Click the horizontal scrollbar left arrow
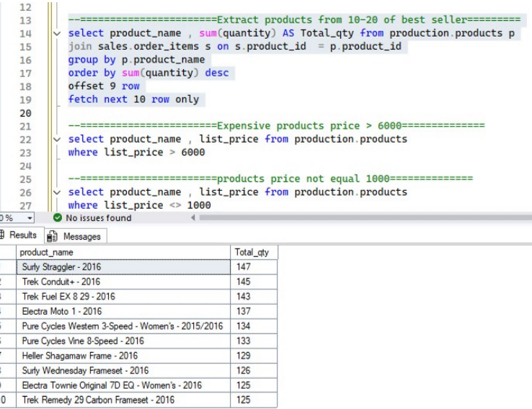 coord(192,218)
